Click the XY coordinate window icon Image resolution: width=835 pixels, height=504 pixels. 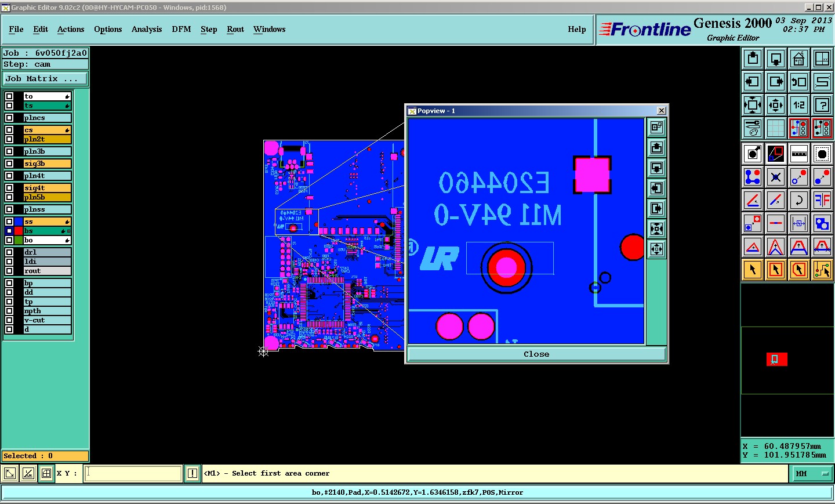coord(822,59)
